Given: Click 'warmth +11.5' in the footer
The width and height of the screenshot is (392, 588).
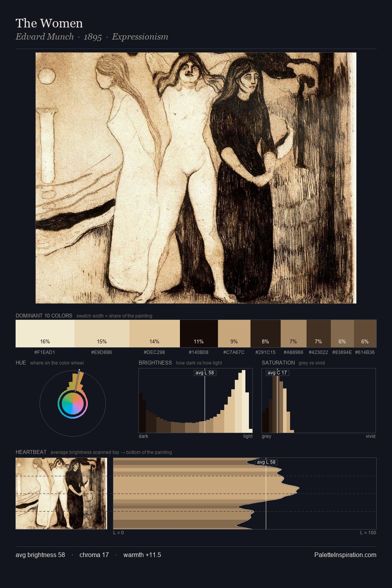Looking at the screenshot, I should click(x=142, y=555).
